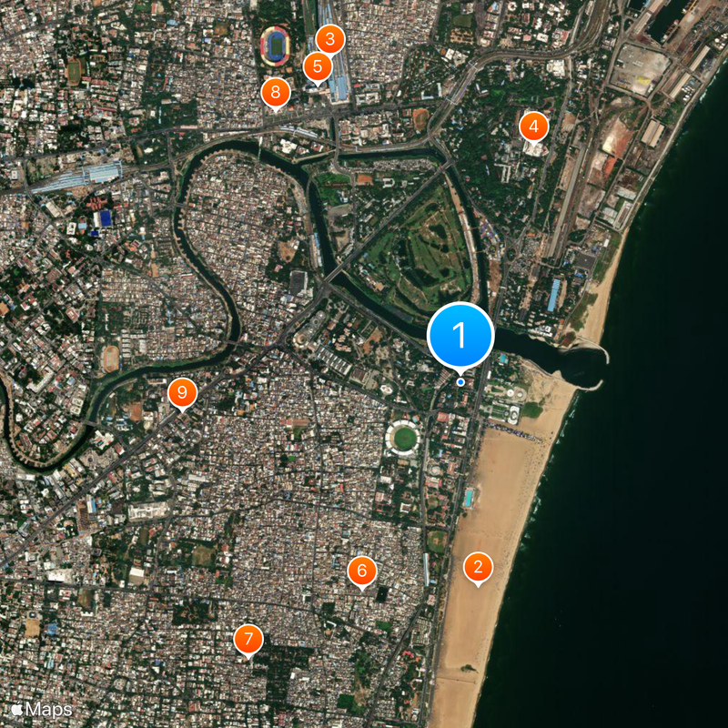This screenshot has height=728, width=728.
Task: Click the dark square pond near pin 6
Action: (x=381, y=594)
